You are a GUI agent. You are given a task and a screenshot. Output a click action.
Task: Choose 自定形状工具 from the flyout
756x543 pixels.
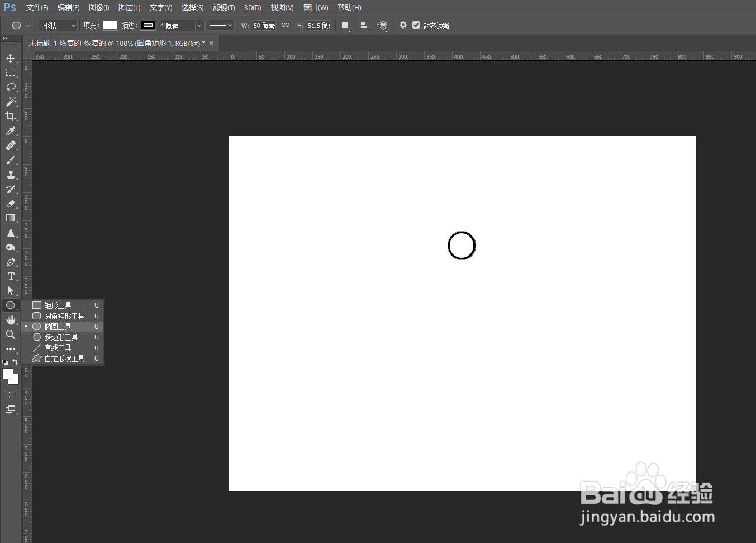coord(62,358)
